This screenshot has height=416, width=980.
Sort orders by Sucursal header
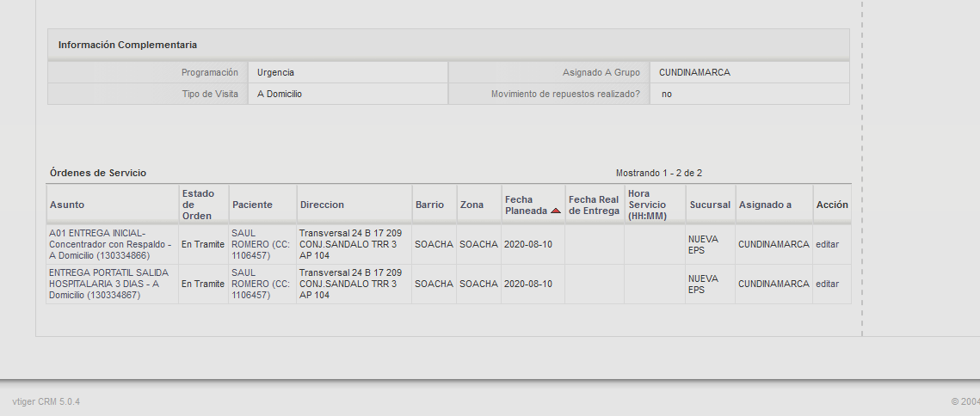710,205
